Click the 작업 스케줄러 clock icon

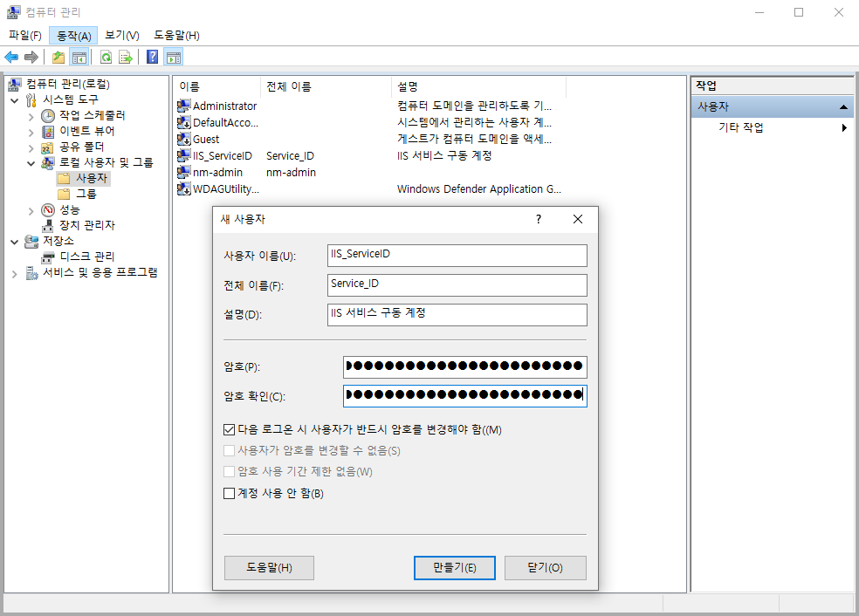[48, 115]
